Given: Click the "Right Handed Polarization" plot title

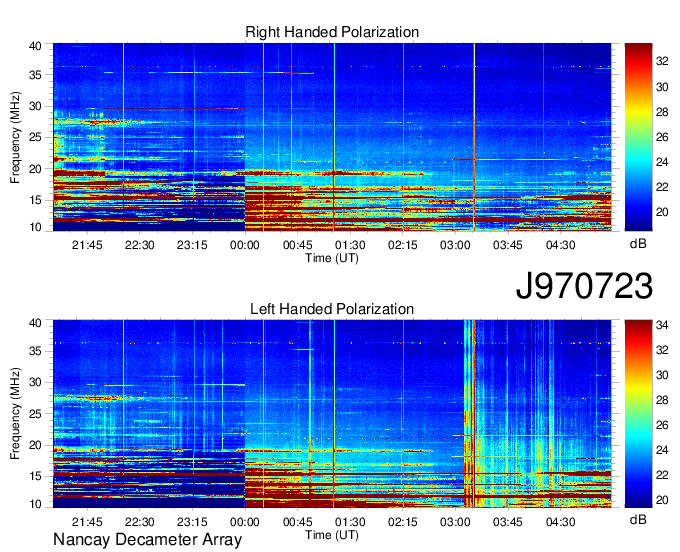Looking at the screenshot, I should tap(332, 32).
